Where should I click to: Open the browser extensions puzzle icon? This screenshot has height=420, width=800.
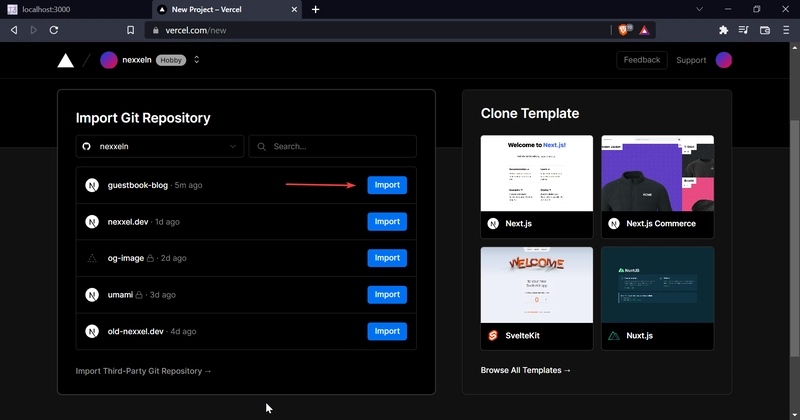(723, 30)
